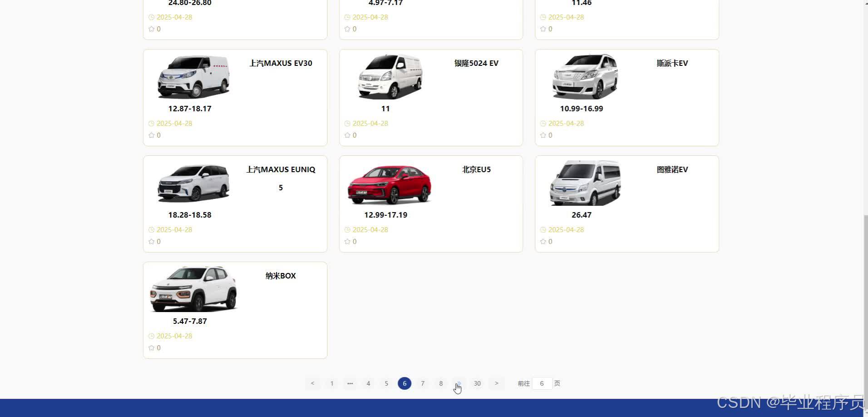Jump to the last page 30
The width and height of the screenshot is (868, 417).
477,383
